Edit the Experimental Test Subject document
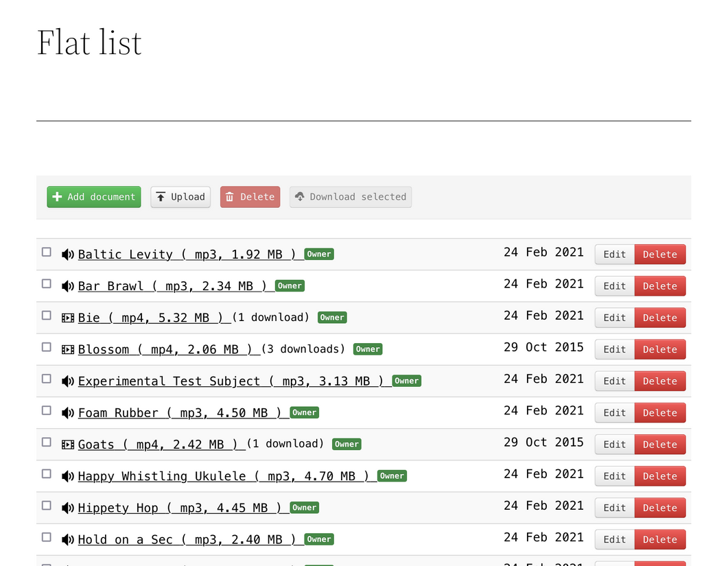 pos(615,381)
